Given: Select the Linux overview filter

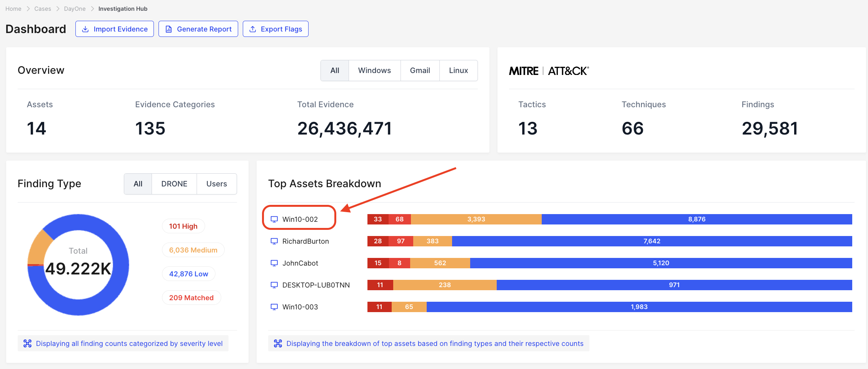Looking at the screenshot, I should 458,70.
